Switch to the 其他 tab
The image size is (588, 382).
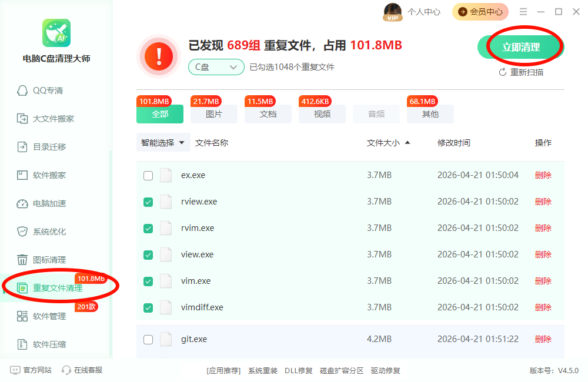click(430, 114)
